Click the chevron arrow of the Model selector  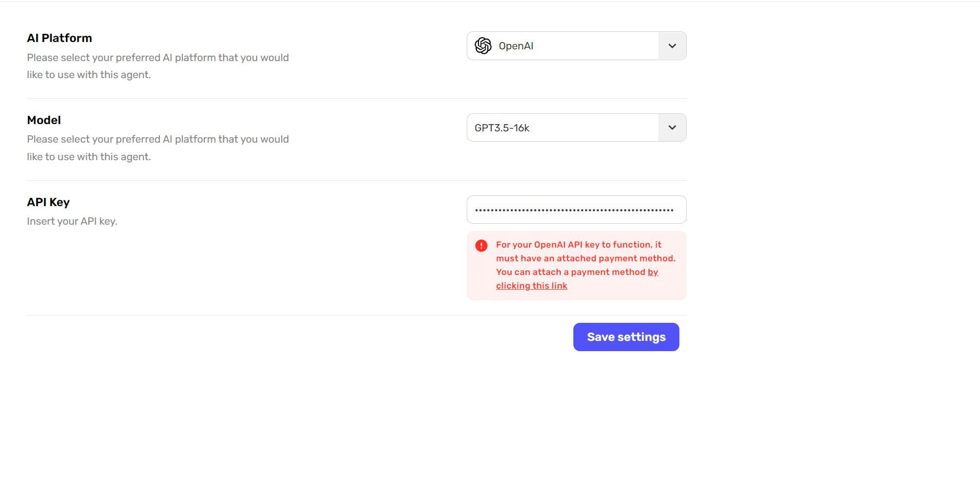672,127
